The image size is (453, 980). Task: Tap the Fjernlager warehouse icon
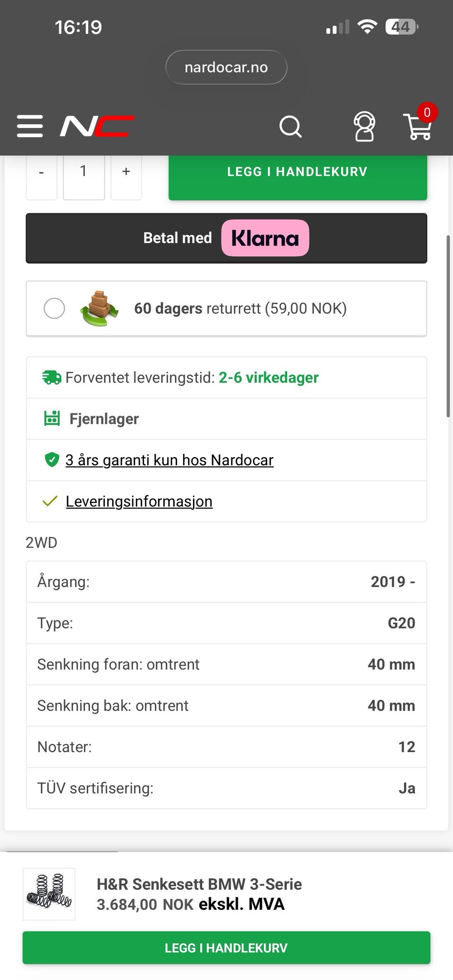click(x=52, y=419)
